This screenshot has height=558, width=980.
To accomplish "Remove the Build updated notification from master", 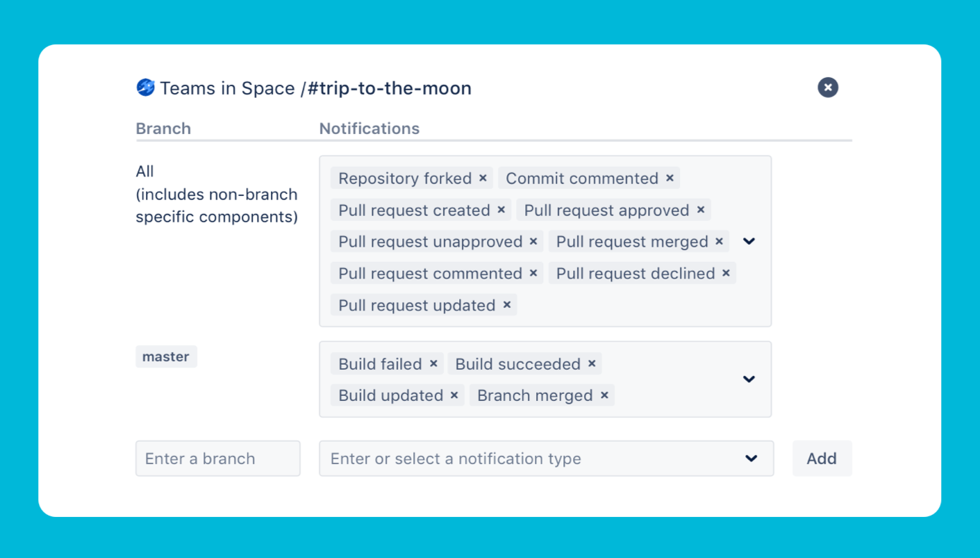I will [454, 395].
